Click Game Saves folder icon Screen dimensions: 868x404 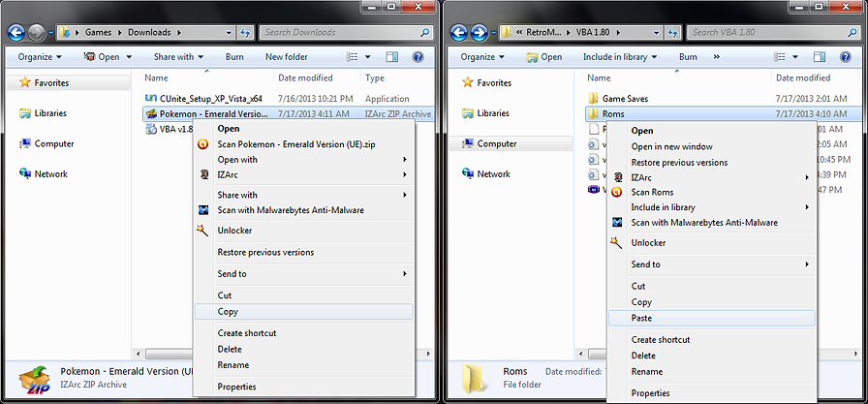[594, 99]
